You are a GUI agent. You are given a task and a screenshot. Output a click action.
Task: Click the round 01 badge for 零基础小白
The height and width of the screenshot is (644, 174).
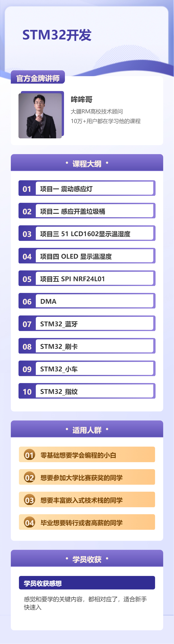pyautogui.click(x=29, y=455)
